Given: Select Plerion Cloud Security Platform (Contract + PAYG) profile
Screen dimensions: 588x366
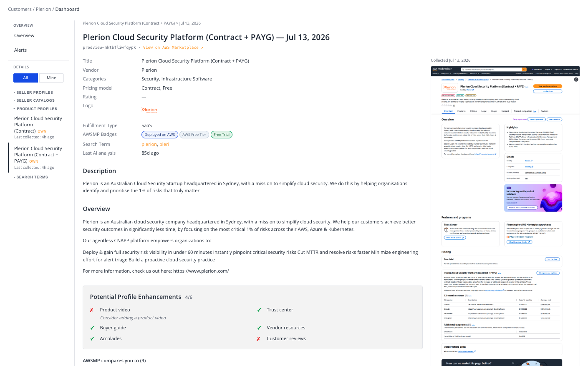Looking at the screenshot, I should click(38, 158).
